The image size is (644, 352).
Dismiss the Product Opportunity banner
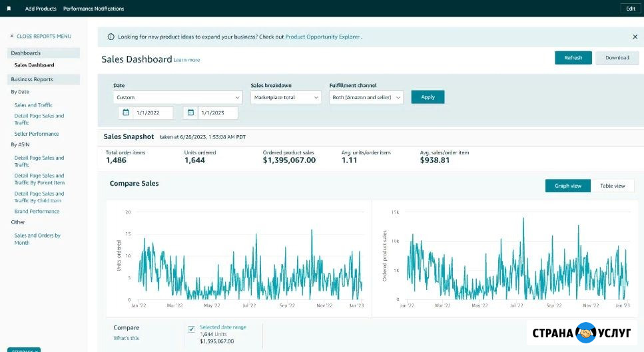(635, 37)
